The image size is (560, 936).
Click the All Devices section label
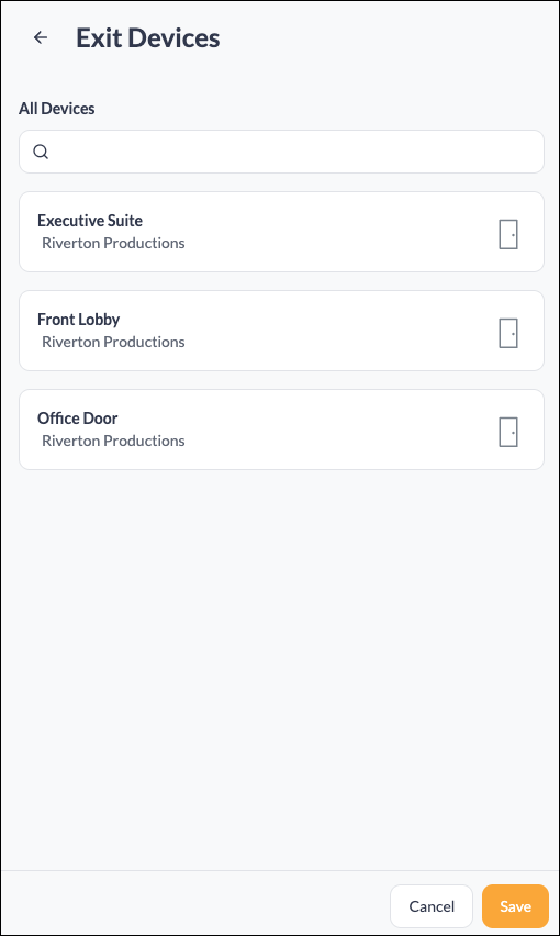[57, 108]
